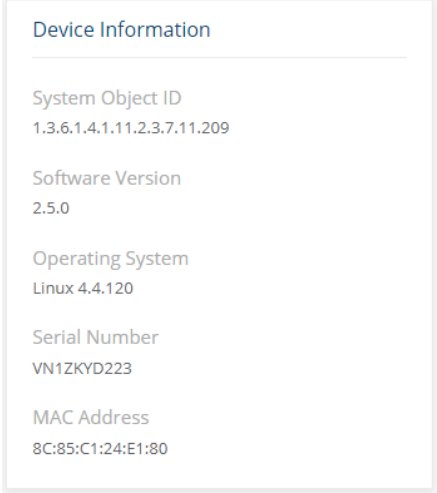The height and width of the screenshot is (493, 437).
Task: Click the word Number in Serial Number
Action: [122, 337]
